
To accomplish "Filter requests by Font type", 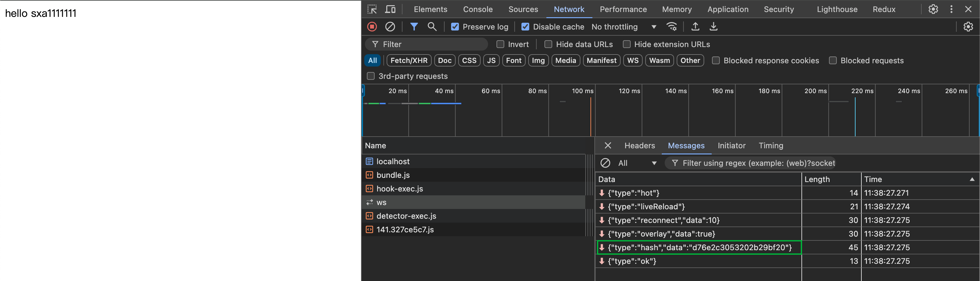I will [514, 60].
